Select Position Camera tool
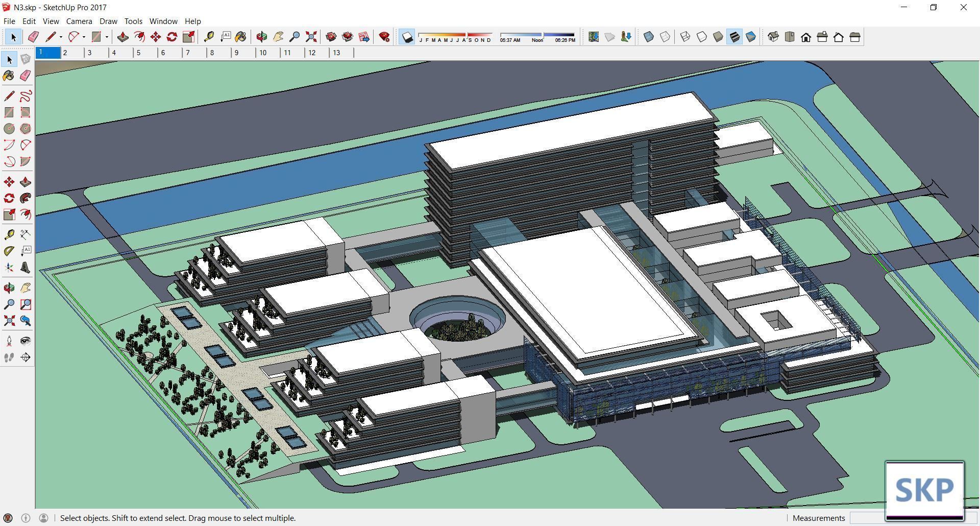The height and width of the screenshot is (526, 980). [9, 341]
